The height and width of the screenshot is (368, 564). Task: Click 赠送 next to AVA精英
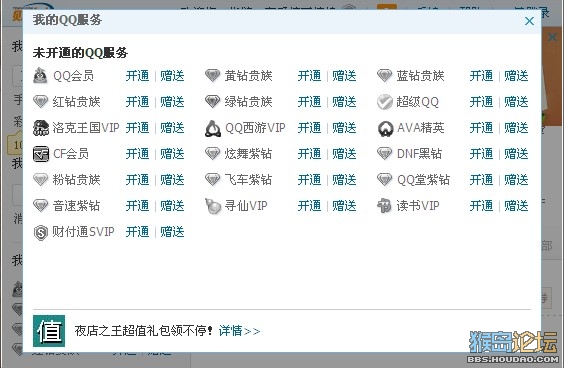tap(516, 128)
